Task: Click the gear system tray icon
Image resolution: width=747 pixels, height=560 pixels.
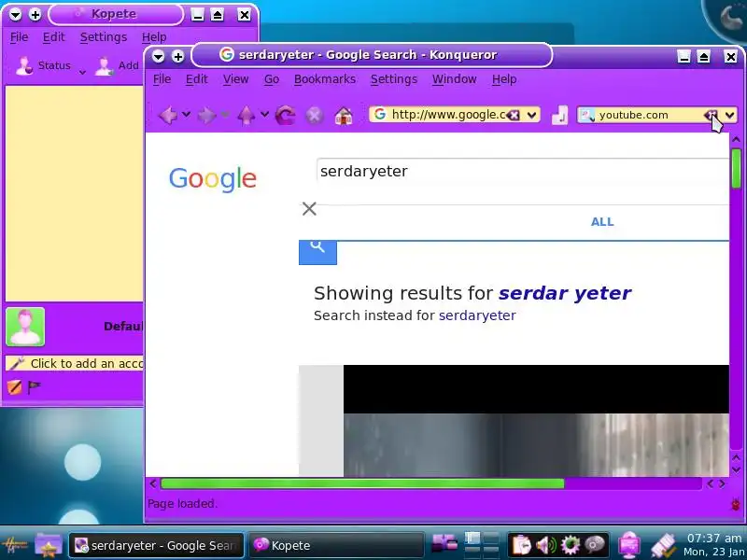Action: coord(571,545)
